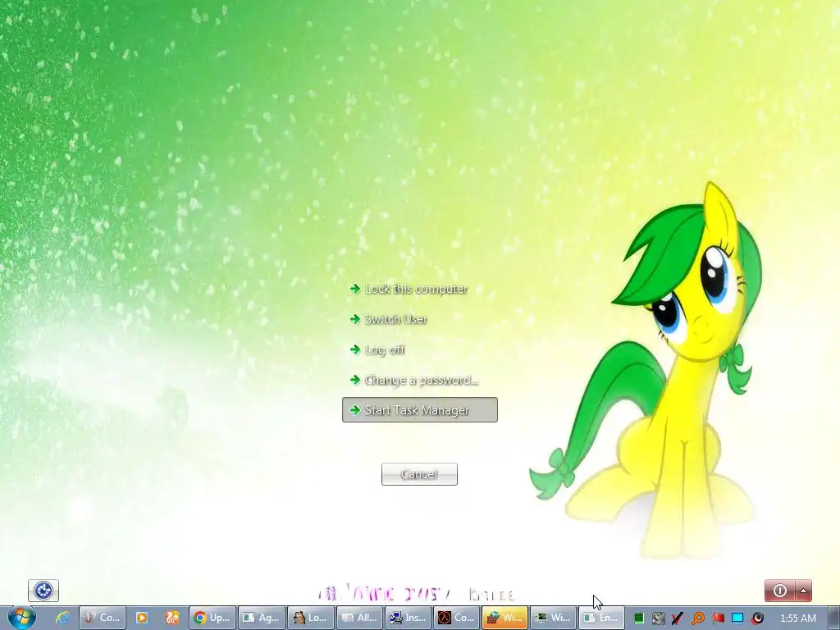This screenshot has height=630, width=840.
Task: Expand the shutdown options arrow
Action: click(804, 591)
